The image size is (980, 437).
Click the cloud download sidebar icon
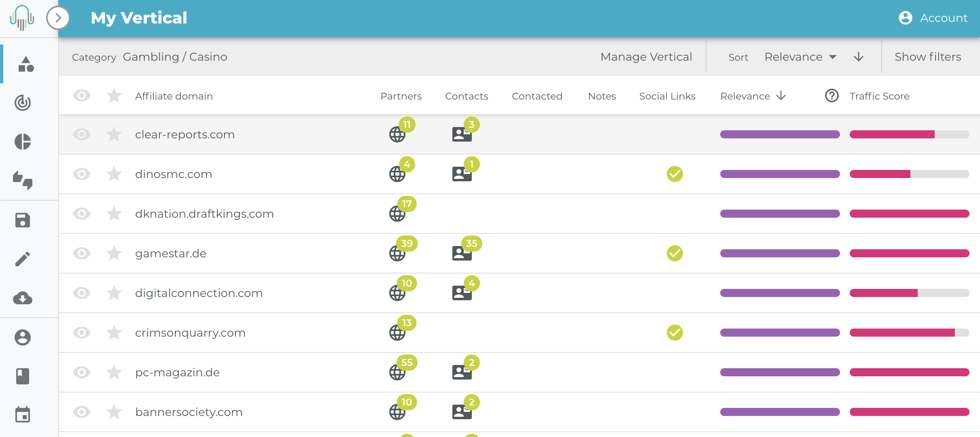coord(23,298)
